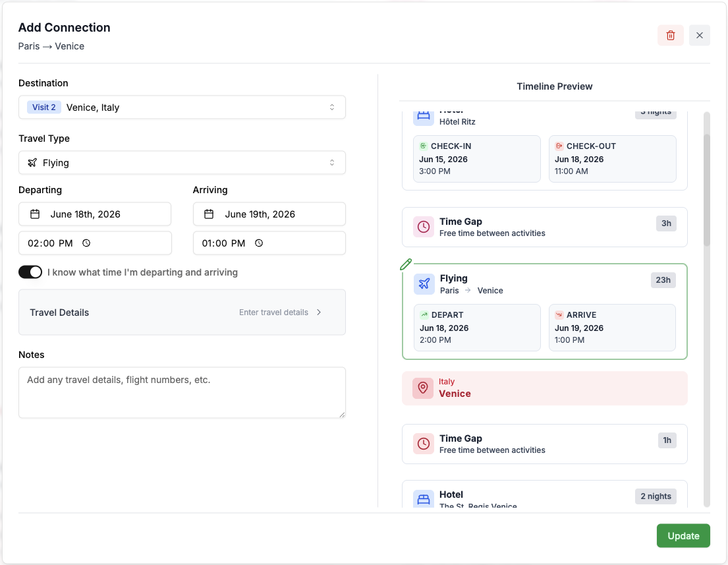Viewport: 728px width, 565px height.
Task: Click the airplane icon on the Flying timeline card
Action: click(x=424, y=284)
